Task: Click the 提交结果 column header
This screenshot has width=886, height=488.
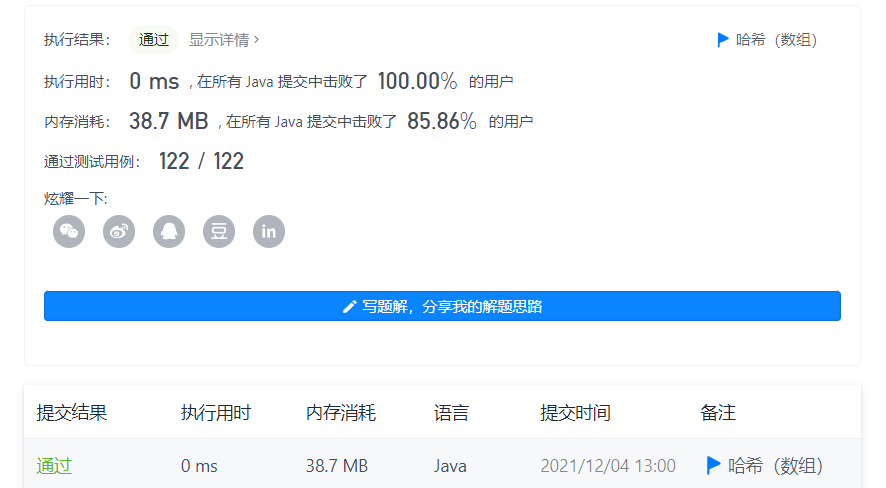Action: 72,413
